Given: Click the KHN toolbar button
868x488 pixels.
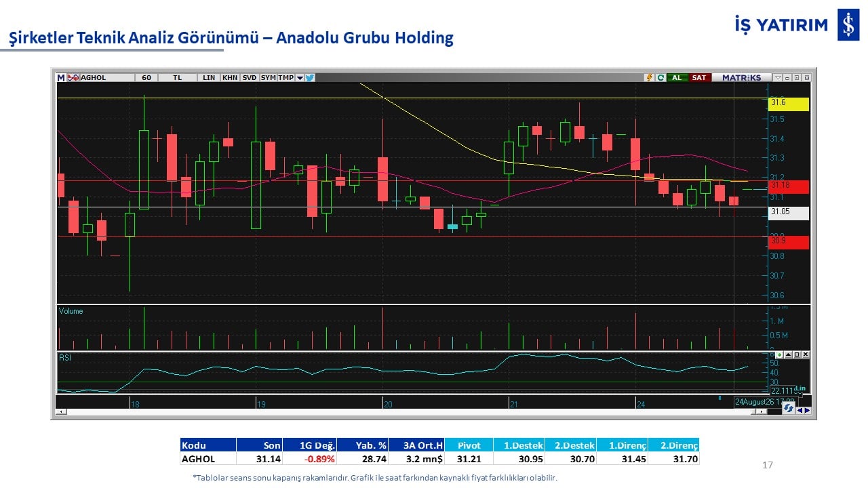Looking at the screenshot, I should coord(230,77).
